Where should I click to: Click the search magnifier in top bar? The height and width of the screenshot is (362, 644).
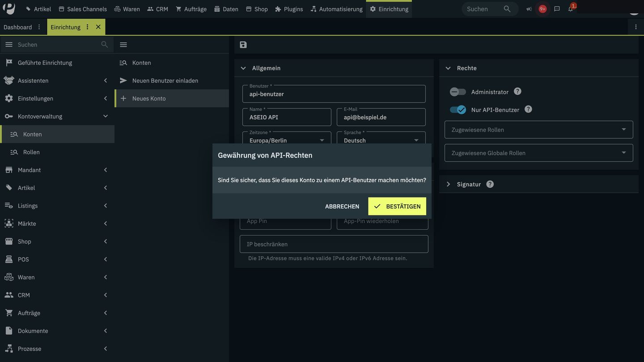[507, 9]
